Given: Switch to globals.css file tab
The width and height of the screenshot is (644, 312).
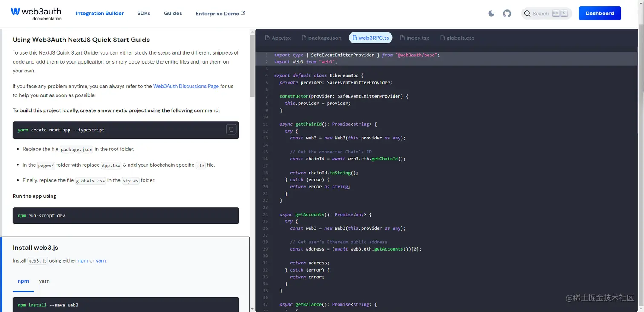Looking at the screenshot, I should 457,38.
